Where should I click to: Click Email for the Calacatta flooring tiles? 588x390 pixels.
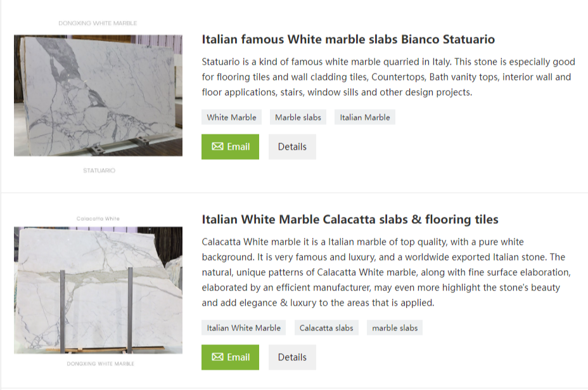click(230, 357)
